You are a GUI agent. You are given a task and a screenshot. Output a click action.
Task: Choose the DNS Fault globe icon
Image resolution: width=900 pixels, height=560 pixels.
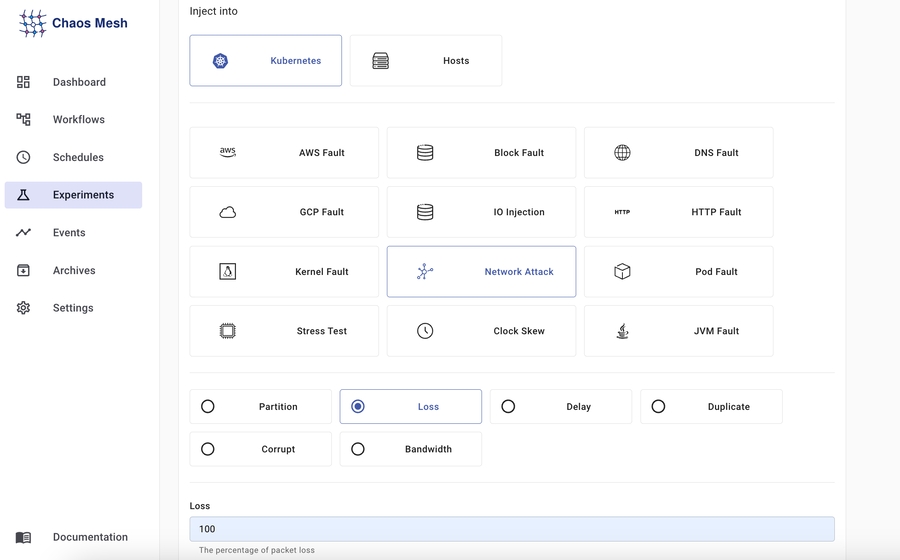(x=622, y=153)
